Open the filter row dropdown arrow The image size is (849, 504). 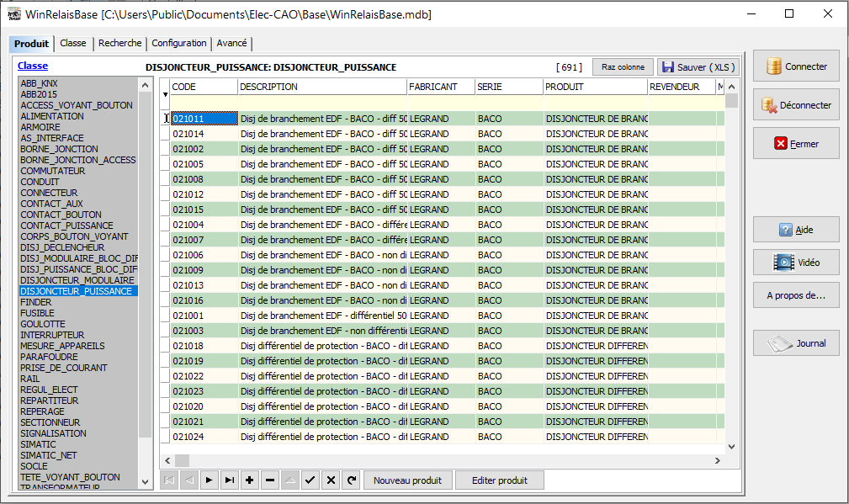(x=165, y=95)
